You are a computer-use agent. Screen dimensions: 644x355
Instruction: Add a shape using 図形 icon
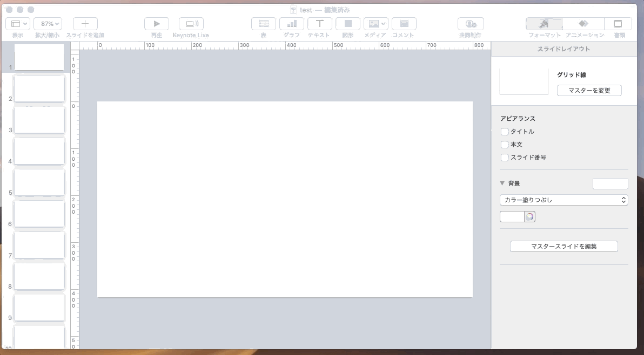(x=348, y=24)
